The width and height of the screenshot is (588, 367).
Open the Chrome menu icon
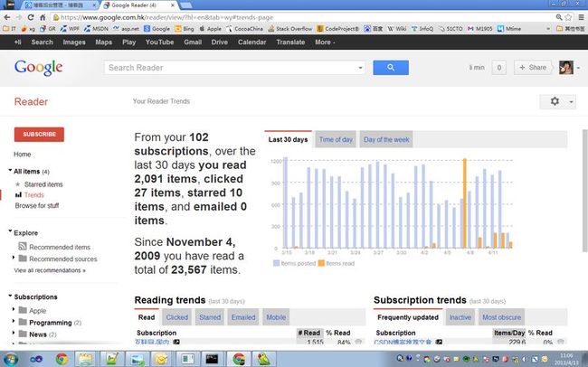581,17
